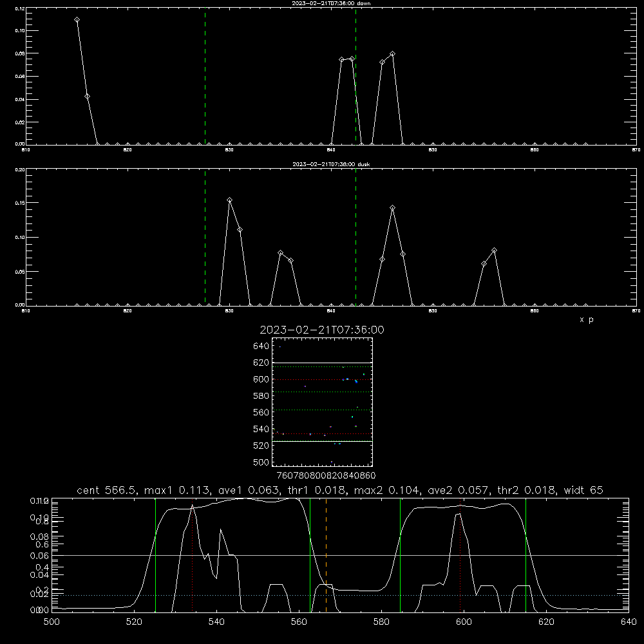The image size is (644, 644).
Task: Click the dusk plot peak diamond near x 846
Action: [x=392, y=208]
